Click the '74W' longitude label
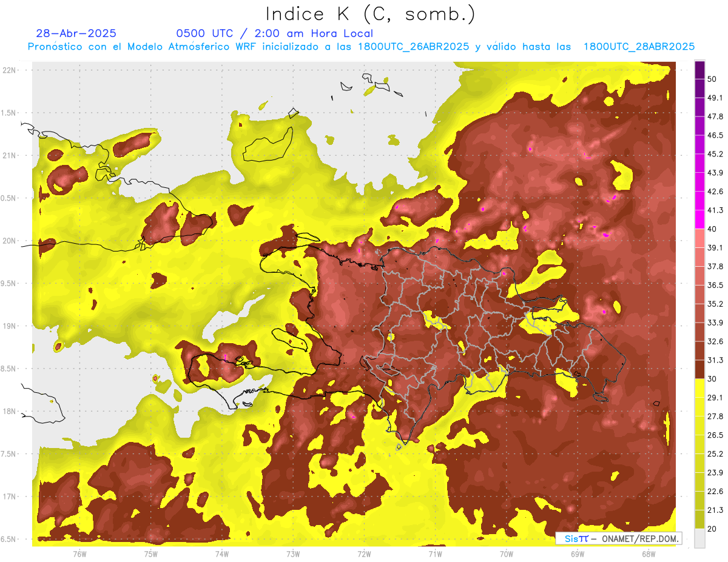This screenshot has height=562, width=728. 222,554
